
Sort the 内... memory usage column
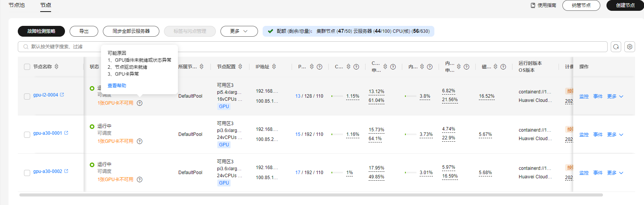click(422, 67)
